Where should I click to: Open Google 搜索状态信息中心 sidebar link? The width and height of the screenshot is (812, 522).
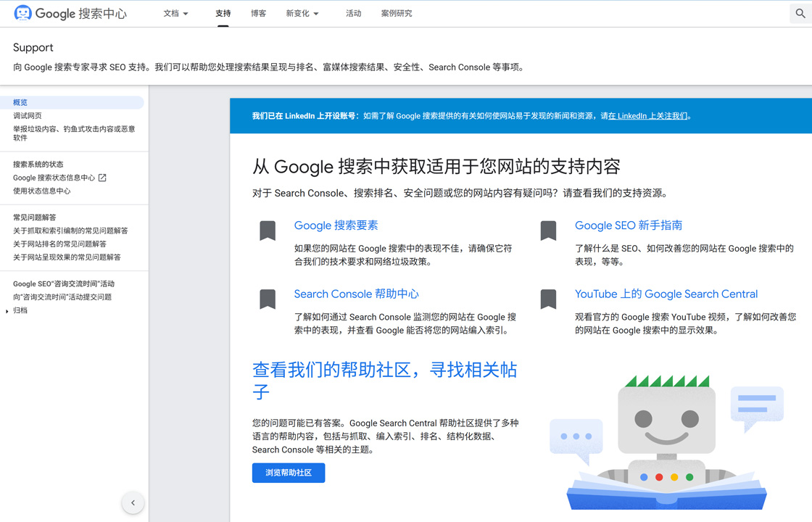click(54, 178)
